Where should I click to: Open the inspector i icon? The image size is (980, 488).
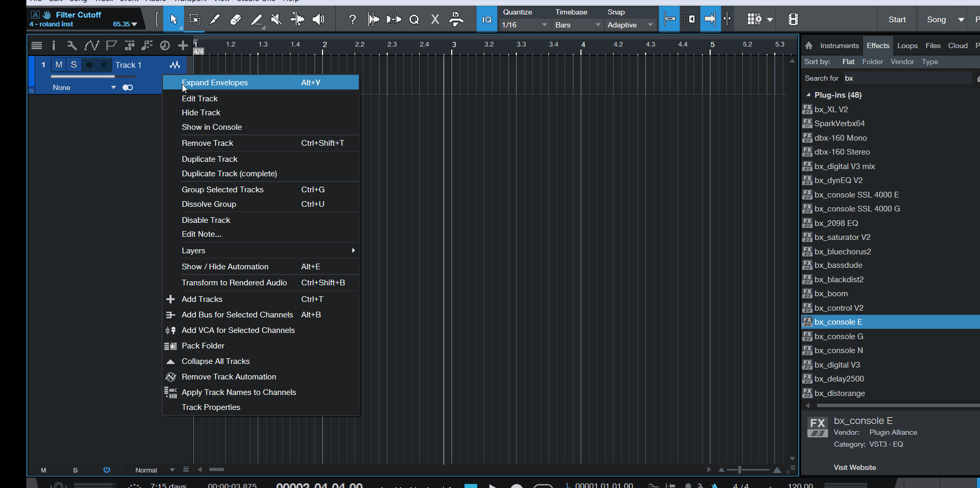pyautogui.click(x=53, y=45)
